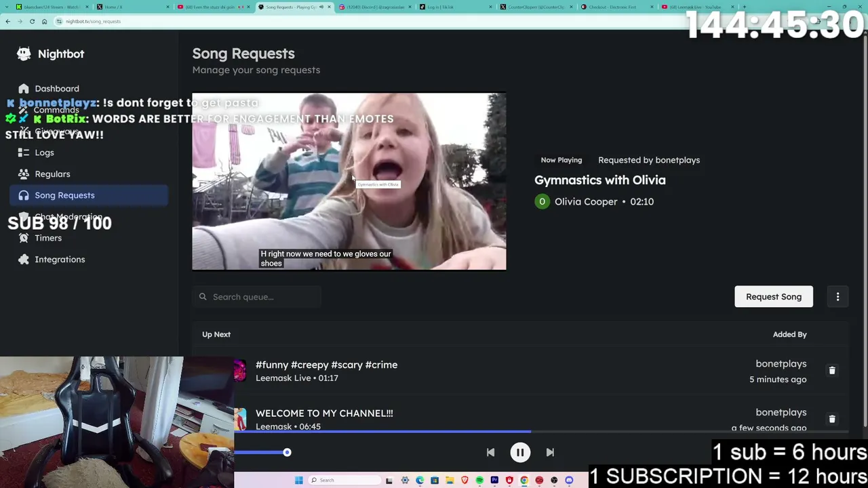Viewport: 868px width, 488px height.
Task: Switch to the 'Checkout - Electronic First' tab
Action: pos(616,7)
